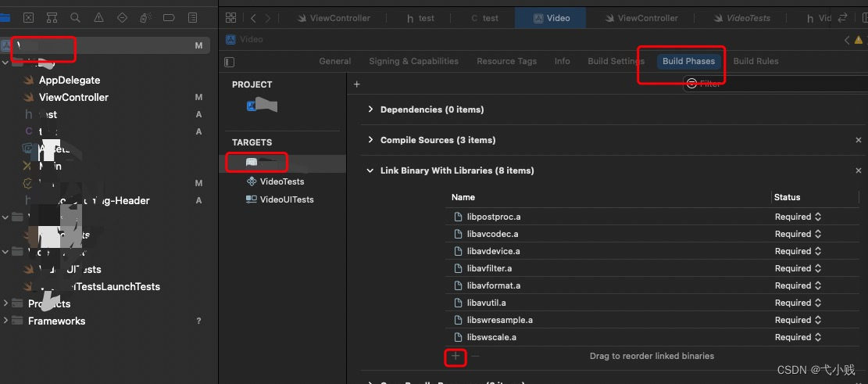
Task: Switch to the Build Rules tab
Action: pyautogui.click(x=755, y=62)
